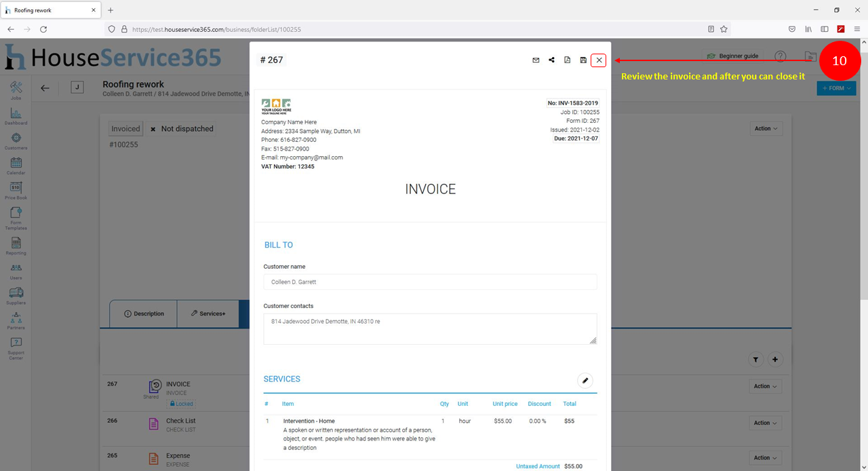
Task: Switch to the Description tab
Action: click(x=144, y=314)
